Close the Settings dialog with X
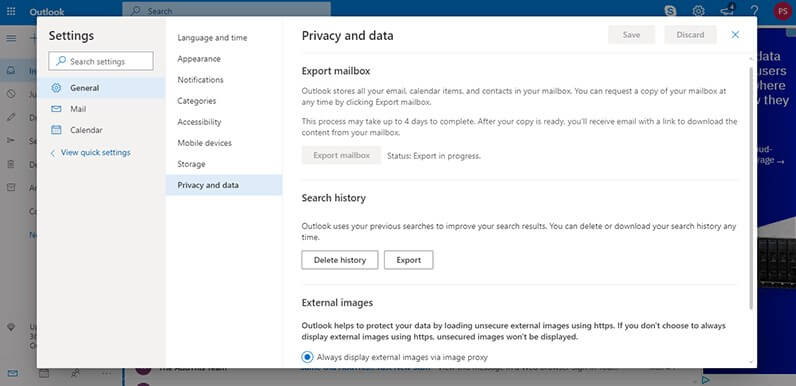 (x=735, y=35)
